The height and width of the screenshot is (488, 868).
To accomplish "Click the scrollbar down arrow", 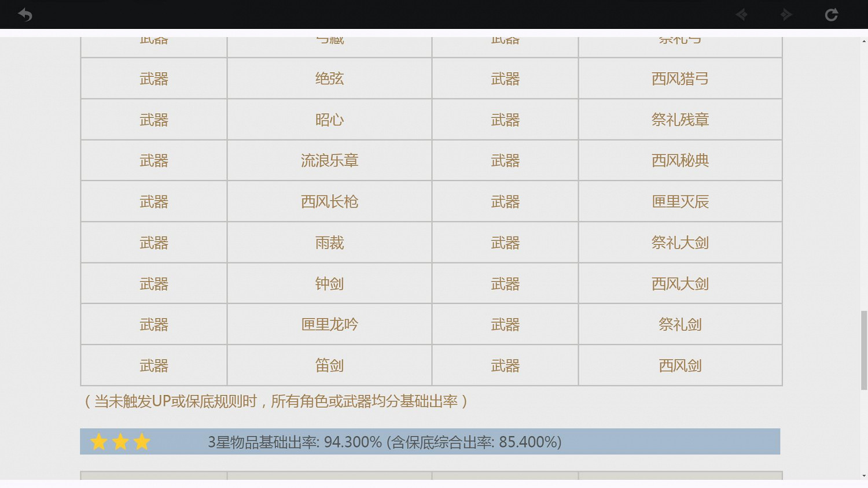I will tap(864, 476).
